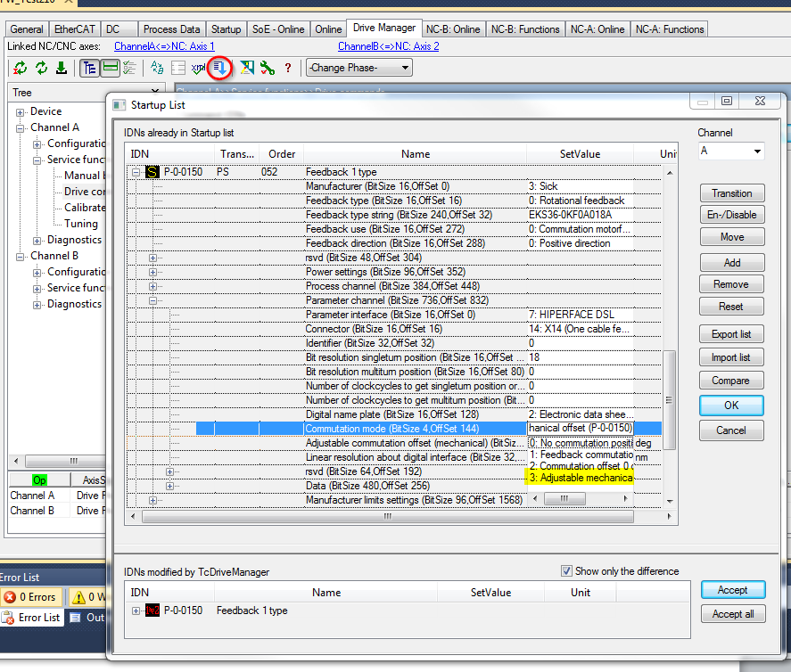Click the red icon beside modified P-0-0150

[x=152, y=611]
